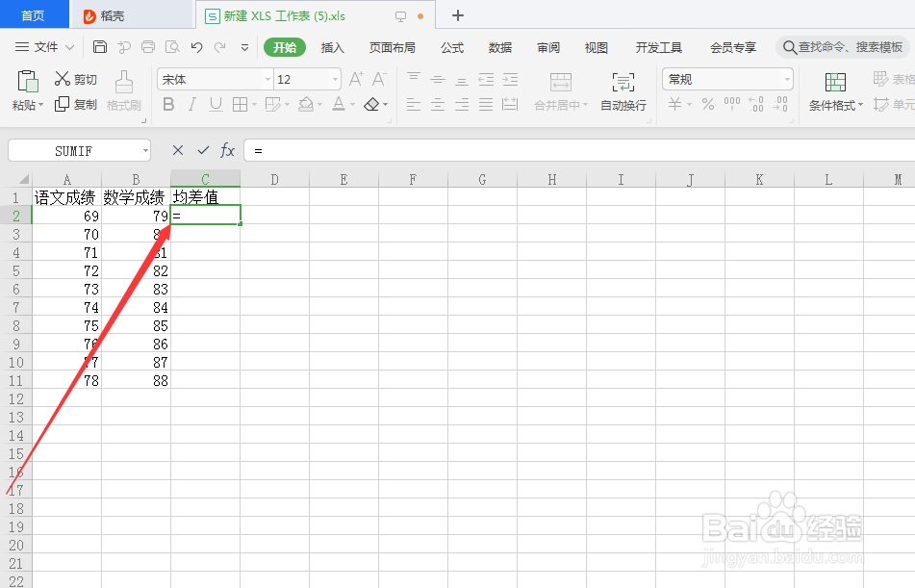Image resolution: width=915 pixels, height=588 pixels.
Task: Align text to top of cell
Action: [414, 79]
